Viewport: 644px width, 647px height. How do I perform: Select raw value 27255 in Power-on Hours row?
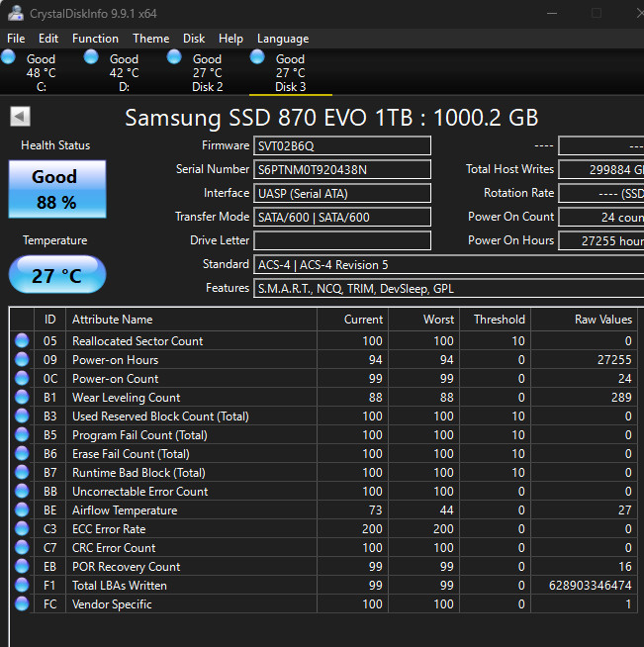click(614, 360)
